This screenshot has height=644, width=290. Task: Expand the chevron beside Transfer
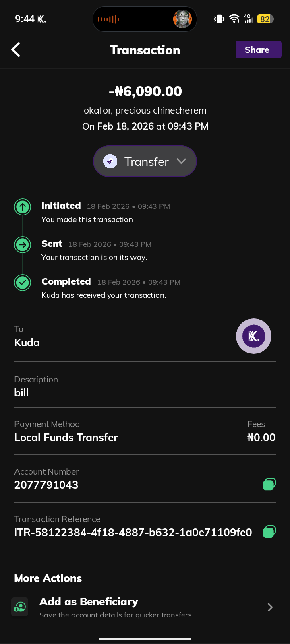point(181,161)
